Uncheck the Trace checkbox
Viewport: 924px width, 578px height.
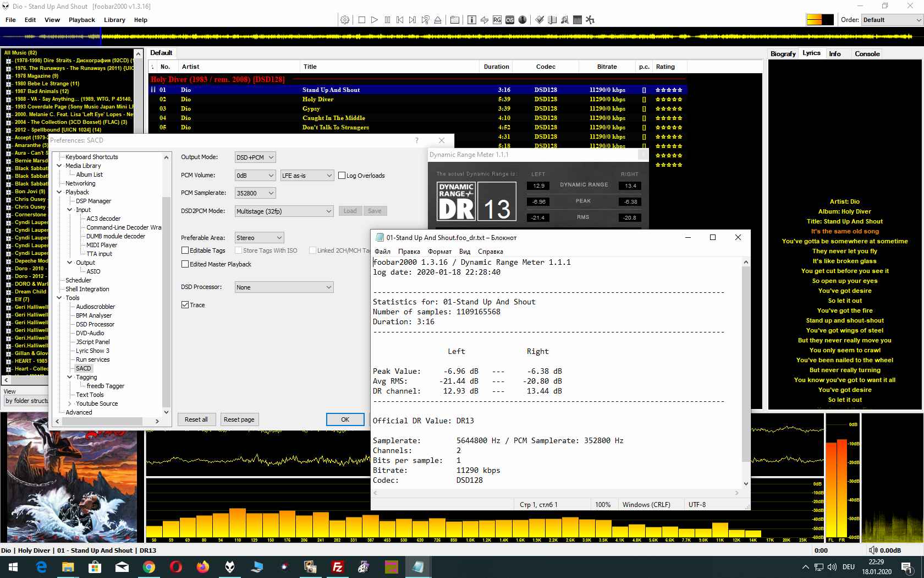(x=185, y=305)
